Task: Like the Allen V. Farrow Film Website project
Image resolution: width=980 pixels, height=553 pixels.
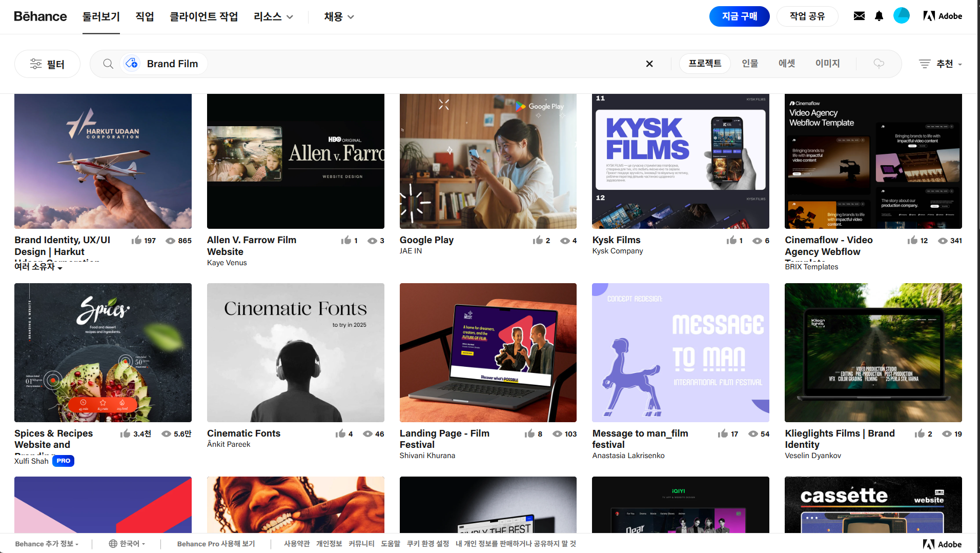Action: (x=346, y=240)
